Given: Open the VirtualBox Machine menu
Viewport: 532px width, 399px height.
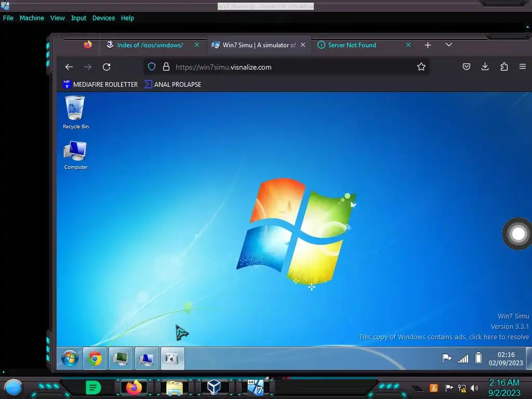Looking at the screenshot, I should point(32,18).
